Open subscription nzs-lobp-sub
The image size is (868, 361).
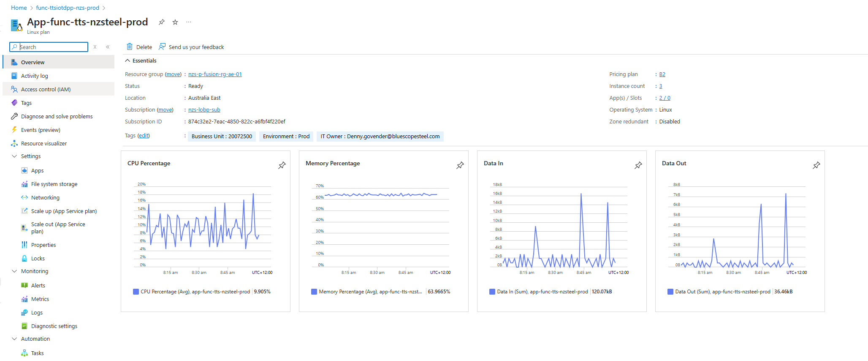204,109
